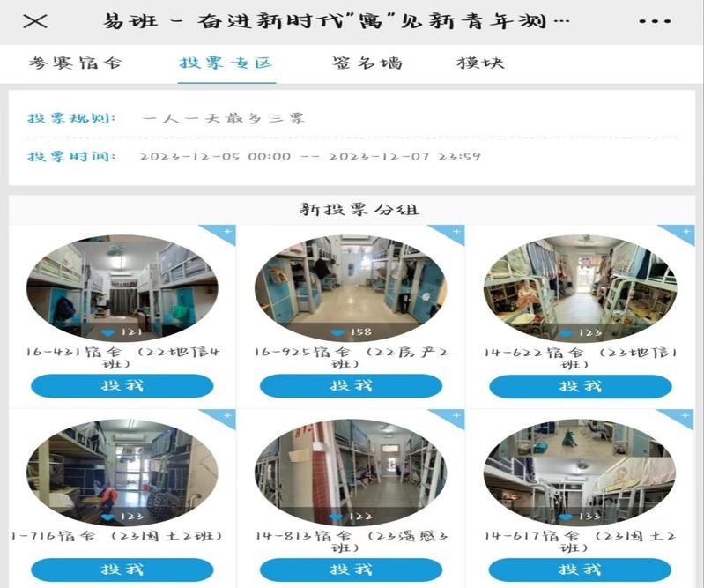Close the page with the X icon
This screenshot has width=704, height=588.
coord(35,21)
